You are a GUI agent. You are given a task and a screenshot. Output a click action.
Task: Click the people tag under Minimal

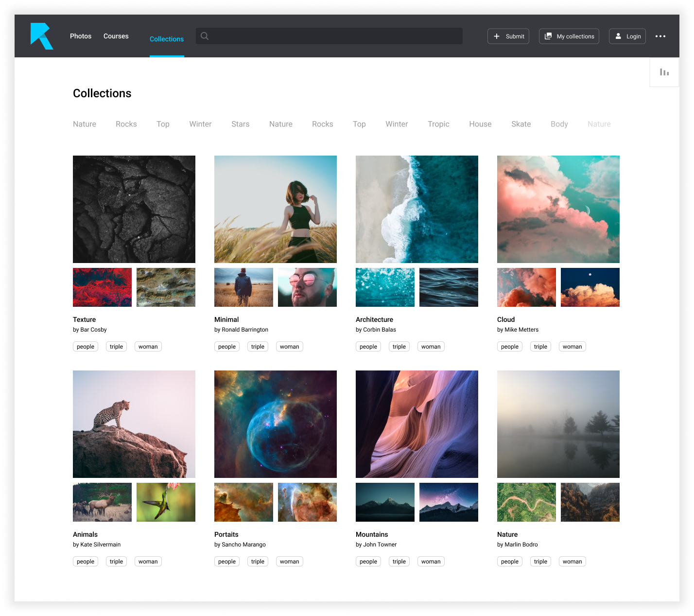point(226,347)
